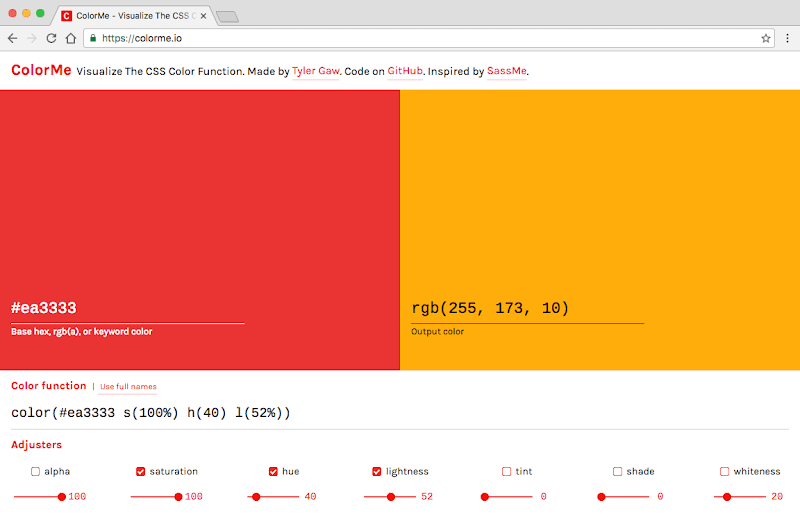Click the Adjusters section heading

pyautogui.click(x=36, y=445)
